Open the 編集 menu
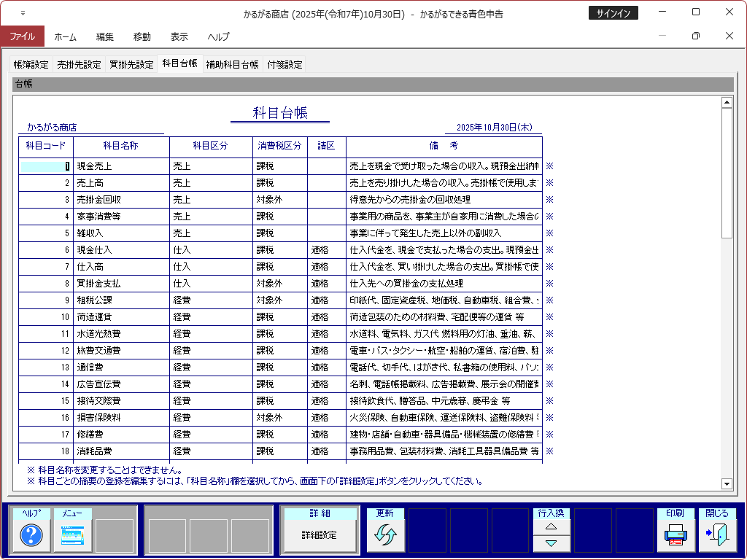747x560 pixels. pyautogui.click(x=105, y=36)
